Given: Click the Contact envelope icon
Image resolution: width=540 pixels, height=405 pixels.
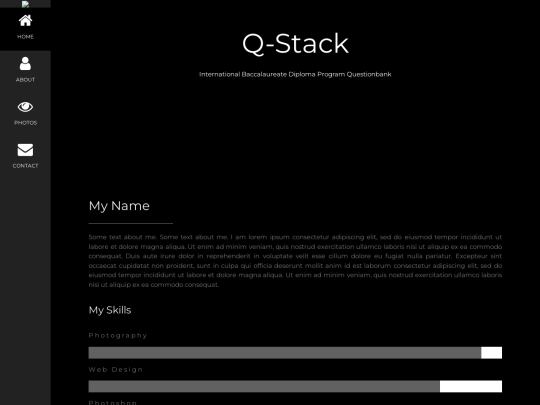Looking at the screenshot, I should [25, 150].
